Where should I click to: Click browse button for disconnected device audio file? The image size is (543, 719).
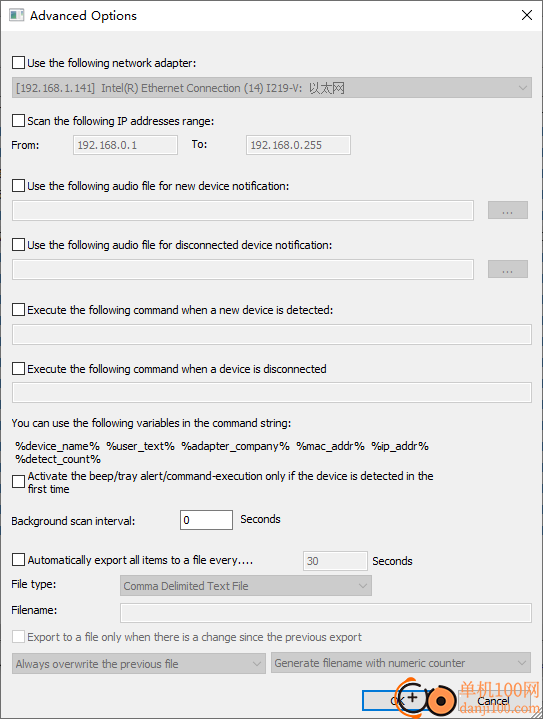tap(508, 269)
